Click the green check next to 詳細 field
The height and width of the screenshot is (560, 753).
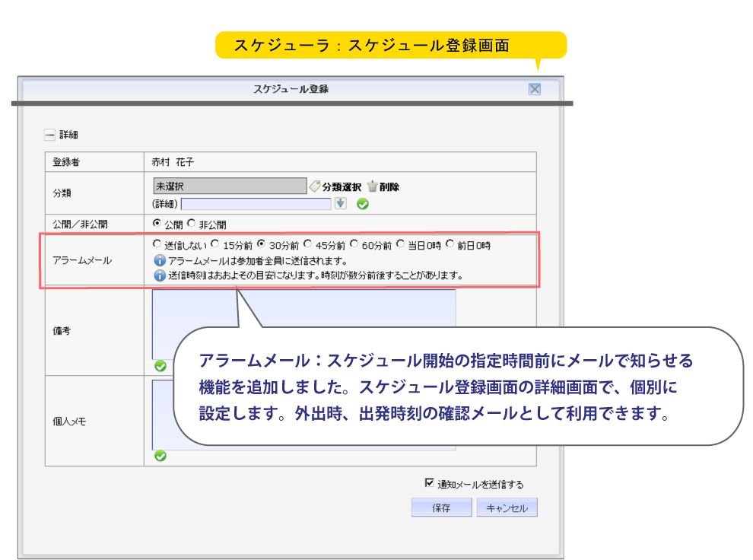pos(363,204)
